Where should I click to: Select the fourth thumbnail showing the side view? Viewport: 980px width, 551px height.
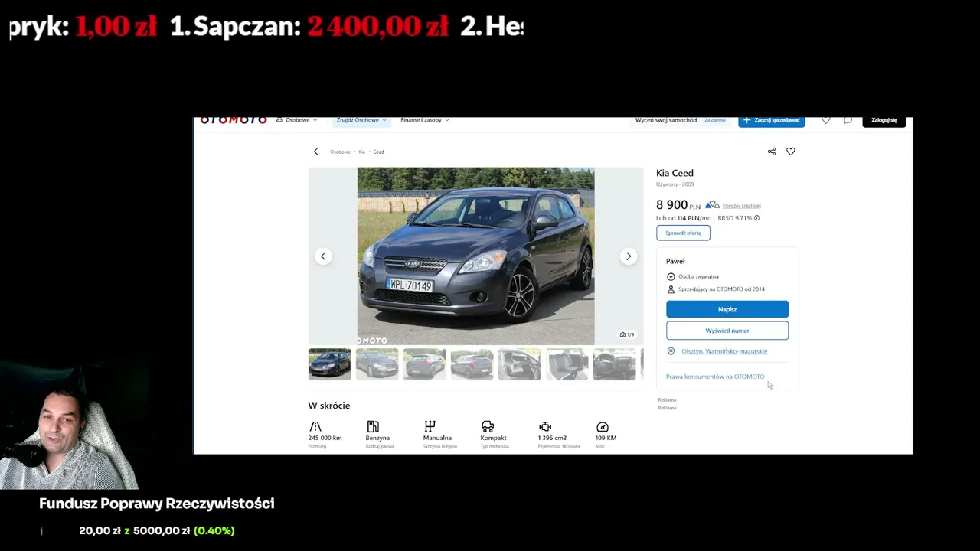472,364
